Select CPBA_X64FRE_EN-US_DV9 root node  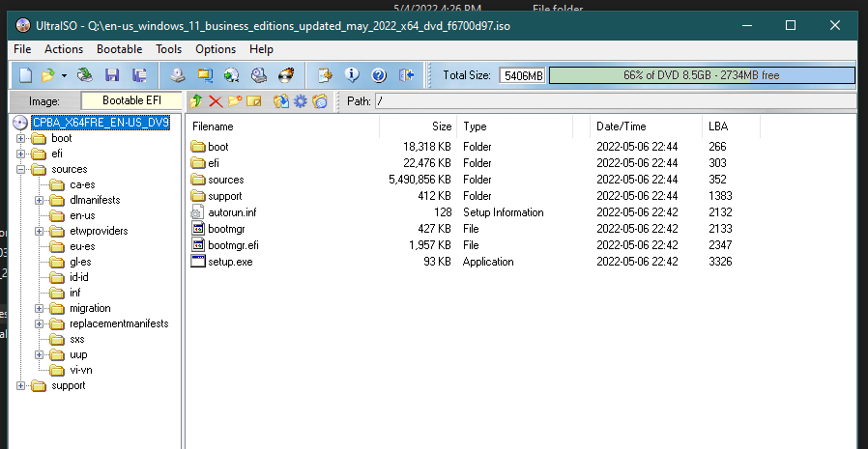pos(101,123)
